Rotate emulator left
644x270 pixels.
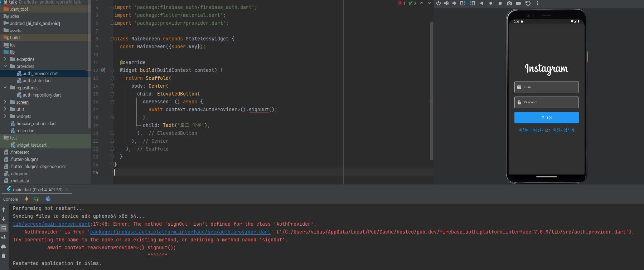(463, 3)
